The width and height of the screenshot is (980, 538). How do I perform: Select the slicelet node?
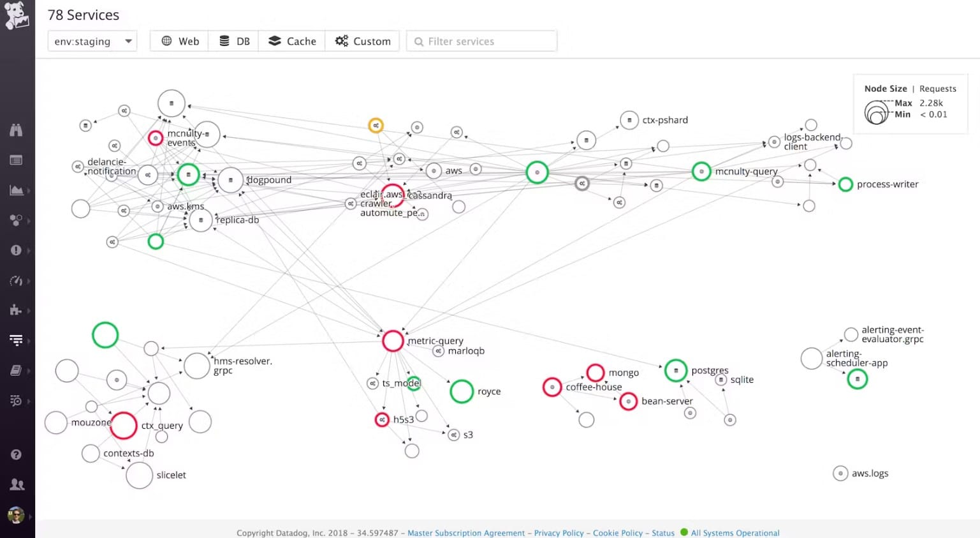click(x=139, y=475)
